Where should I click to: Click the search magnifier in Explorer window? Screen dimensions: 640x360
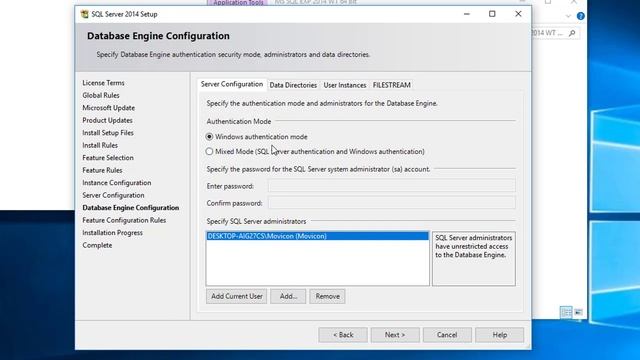pos(572,33)
